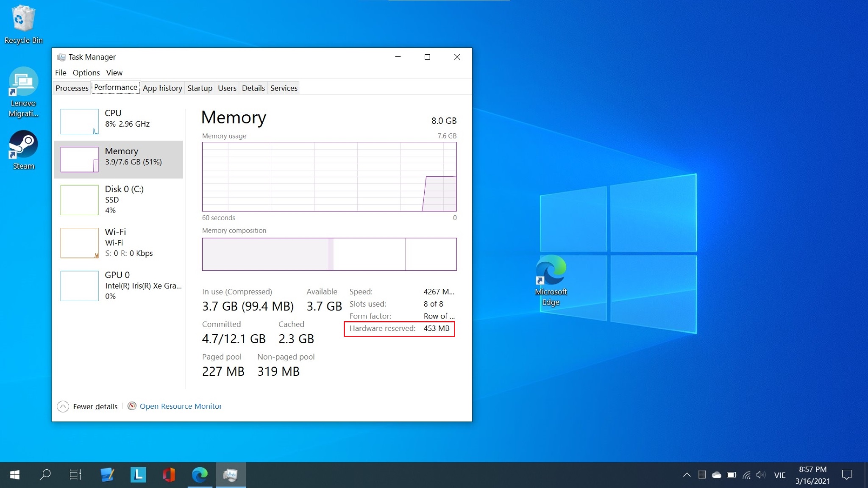Open taskbar search magnifier icon
868x488 pixels.
pos(45,475)
